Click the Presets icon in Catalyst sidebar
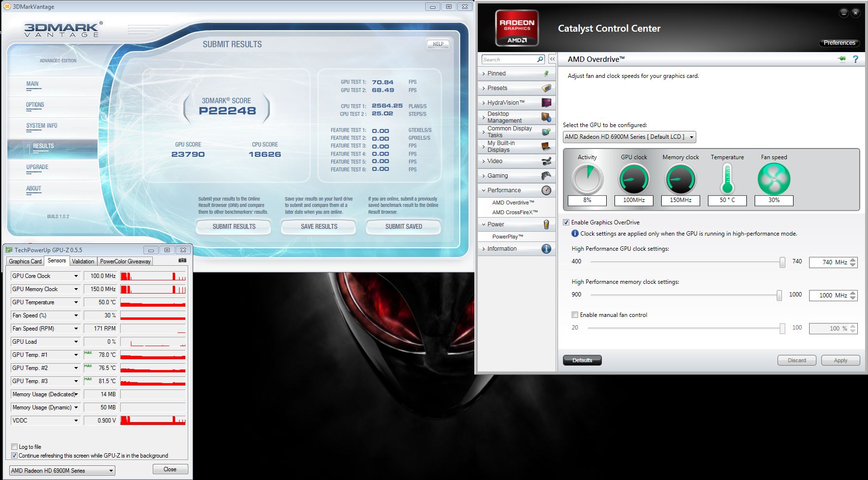Viewport: 868px width, 480px height. 546,88
